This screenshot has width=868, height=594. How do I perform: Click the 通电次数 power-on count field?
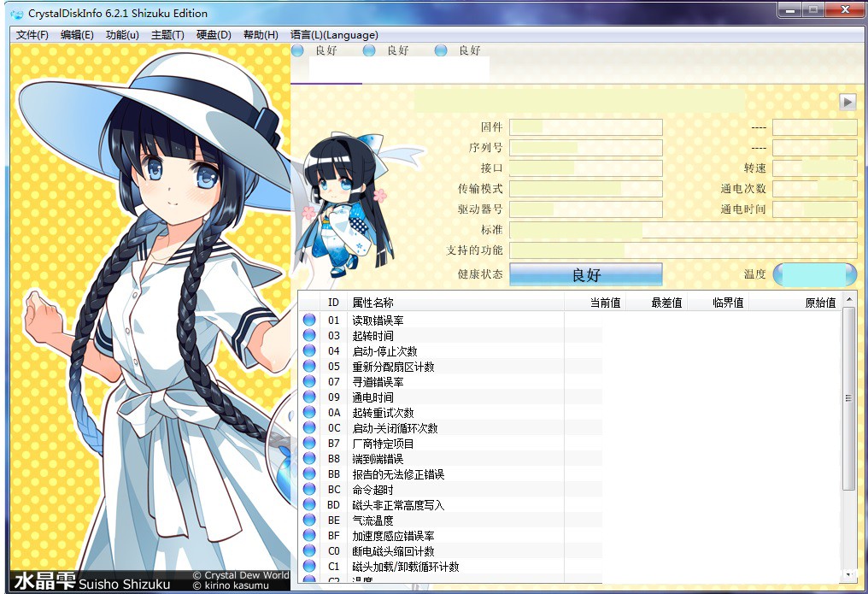coord(814,189)
